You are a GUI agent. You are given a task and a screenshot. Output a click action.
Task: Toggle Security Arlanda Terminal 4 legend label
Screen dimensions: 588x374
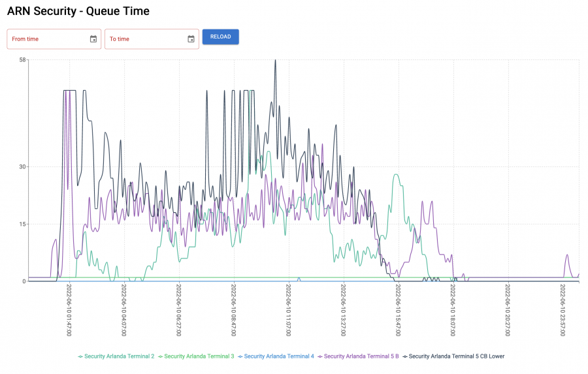[x=279, y=356]
